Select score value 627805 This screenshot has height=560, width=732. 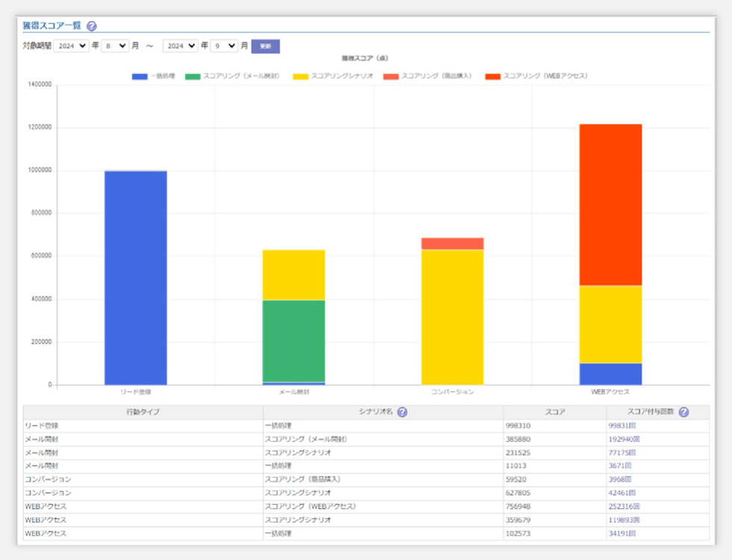pos(518,493)
